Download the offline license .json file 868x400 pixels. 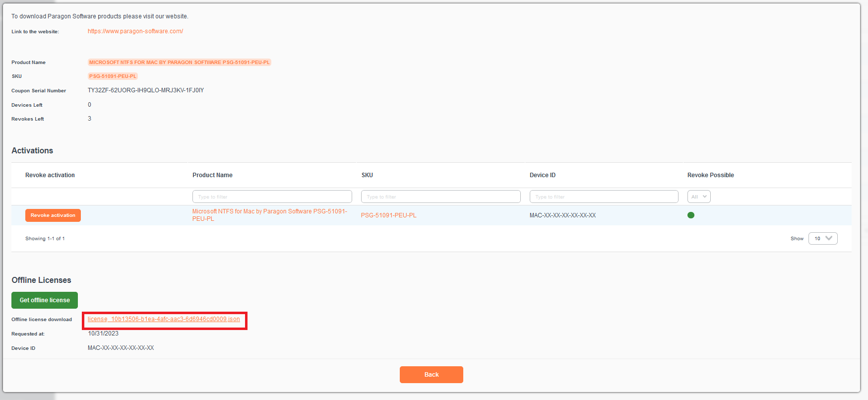pos(164,319)
